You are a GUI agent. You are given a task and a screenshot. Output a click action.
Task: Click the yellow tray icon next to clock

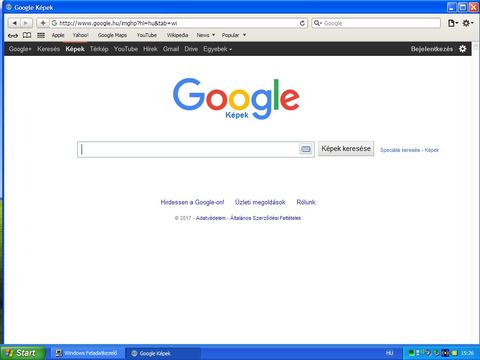[454, 353]
